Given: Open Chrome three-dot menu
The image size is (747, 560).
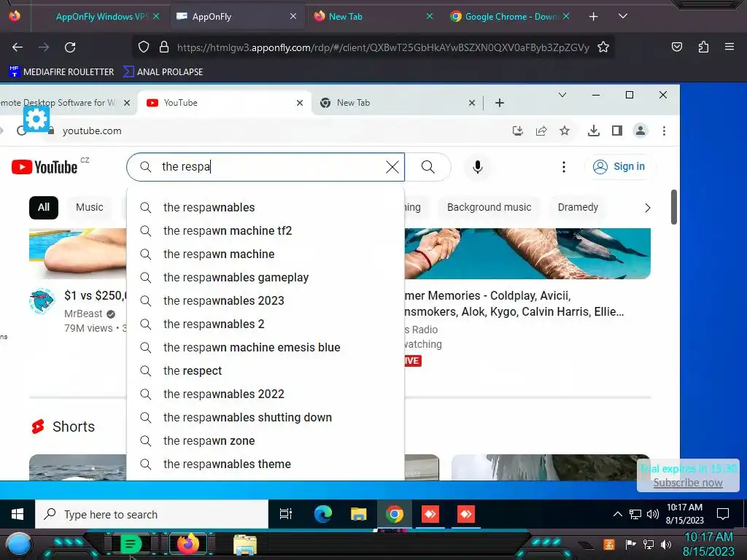Looking at the screenshot, I should click(664, 131).
